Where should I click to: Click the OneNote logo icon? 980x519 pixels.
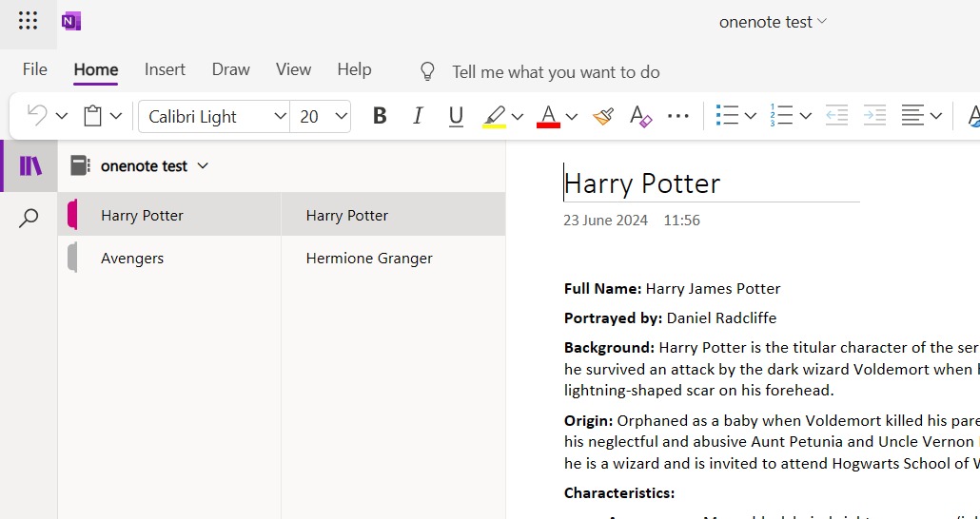71,21
